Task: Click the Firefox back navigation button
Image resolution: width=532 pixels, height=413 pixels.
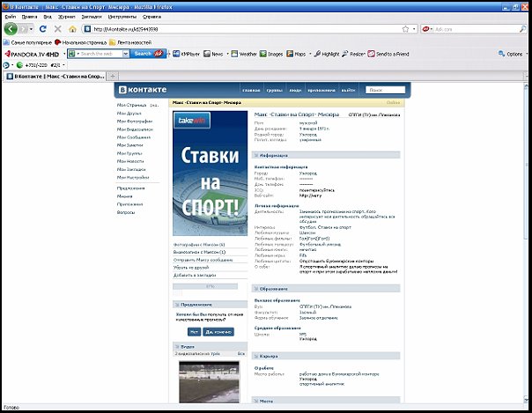Action: [11, 28]
